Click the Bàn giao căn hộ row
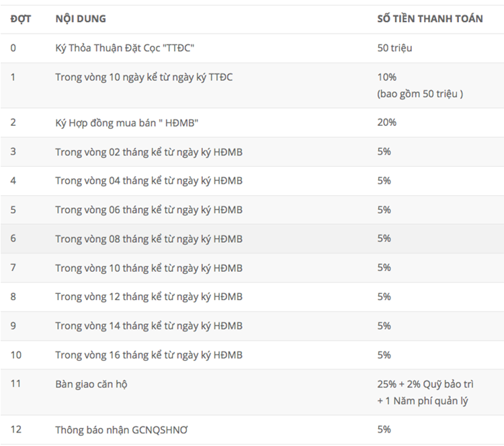 [x=252, y=392]
